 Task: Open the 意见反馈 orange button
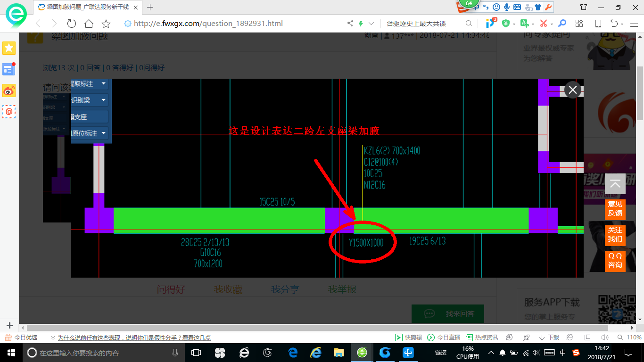(x=615, y=210)
